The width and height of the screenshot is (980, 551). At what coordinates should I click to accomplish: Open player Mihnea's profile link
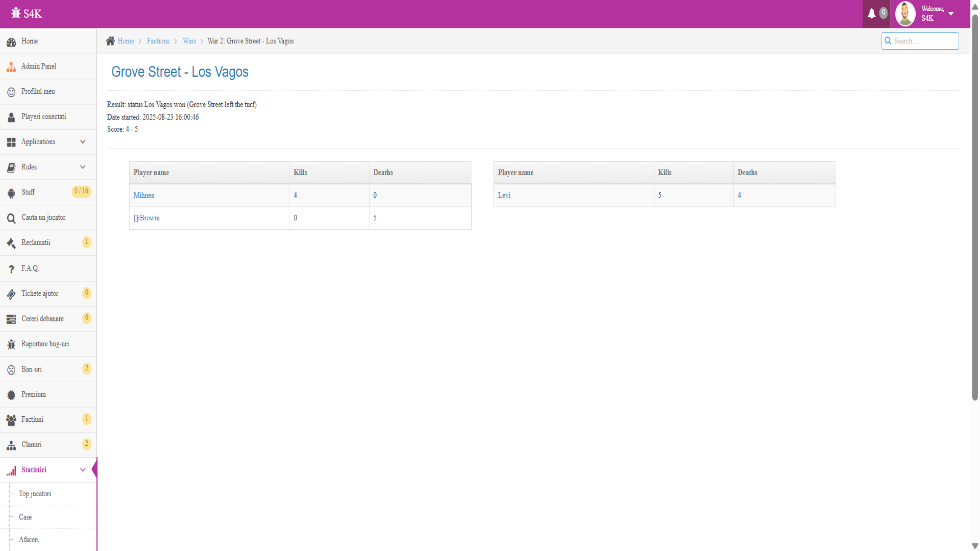click(144, 195)
